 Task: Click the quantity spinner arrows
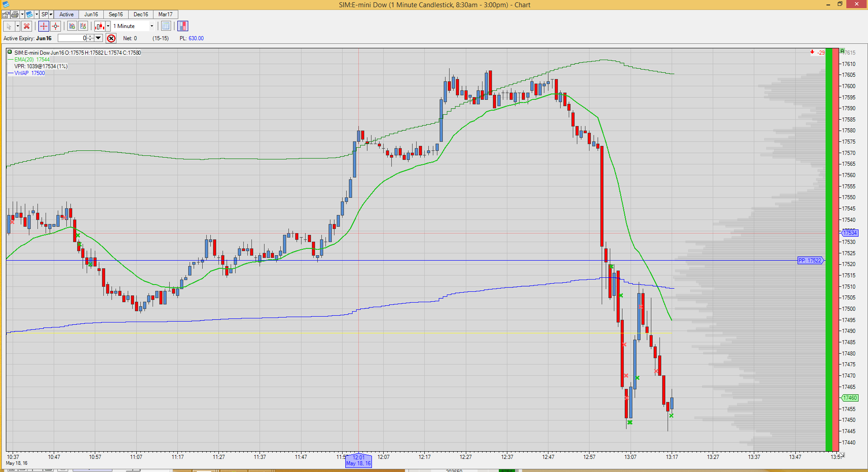[x=90, y=38]
